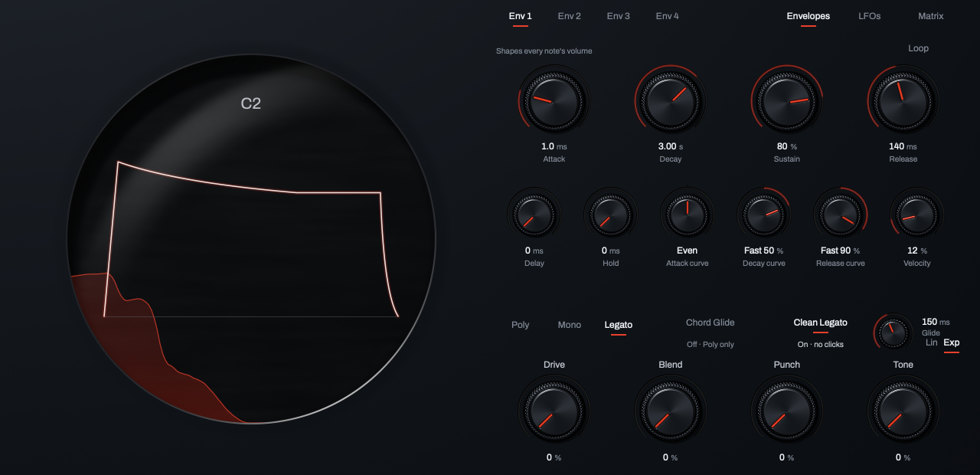Screen dimensions: 980x475
Task: Toggle Chord Glide
Action: click(710, 323)
